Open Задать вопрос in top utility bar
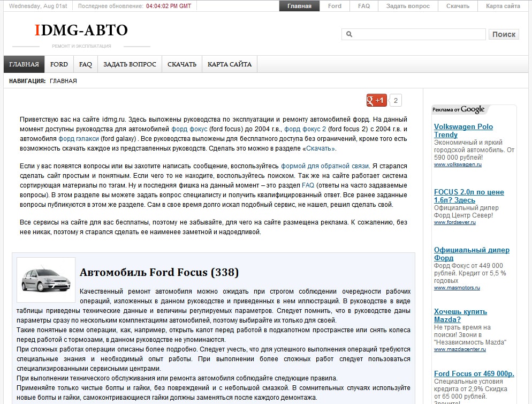 pos(408,6)
